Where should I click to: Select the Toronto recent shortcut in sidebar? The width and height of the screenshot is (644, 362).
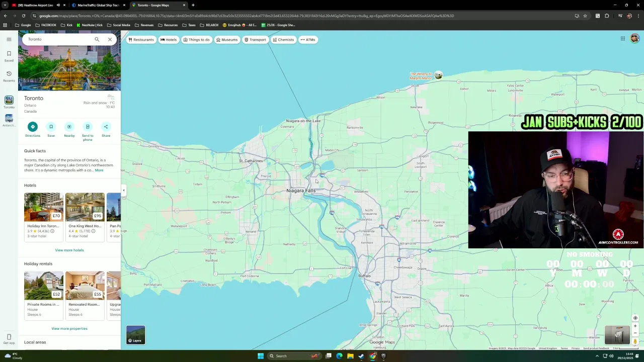(9, 102)
